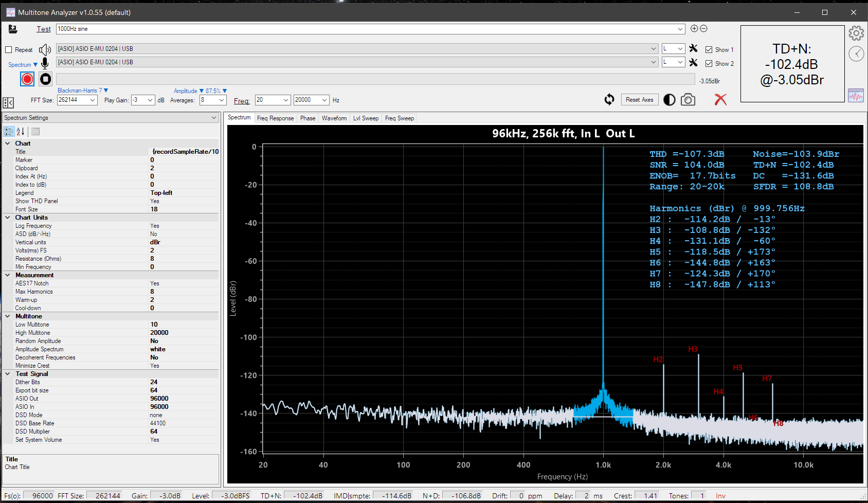This screenshot has width=868, height=503.
Task: Open input ASIO device dropdown
Action: (654, 62)
